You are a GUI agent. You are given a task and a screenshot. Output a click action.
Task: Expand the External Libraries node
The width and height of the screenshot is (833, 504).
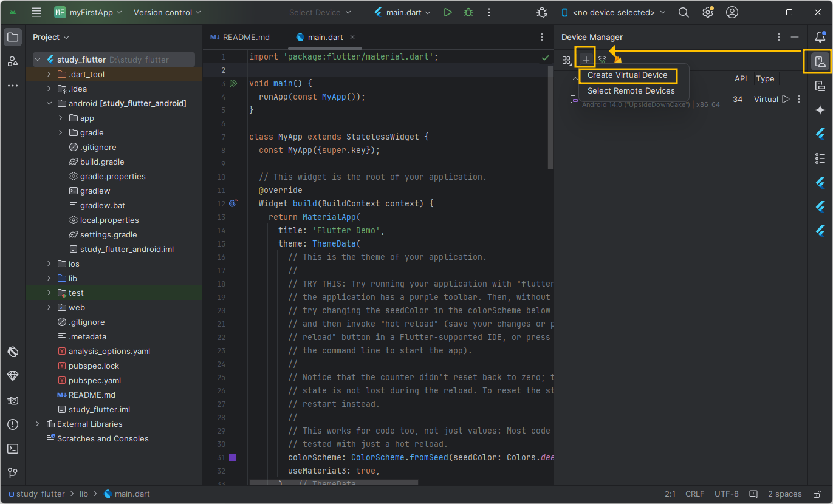point(37,424)
